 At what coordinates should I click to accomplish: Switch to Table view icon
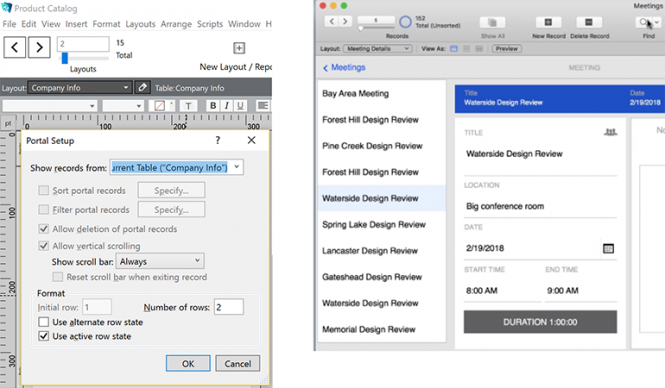[x=479, y=49]
